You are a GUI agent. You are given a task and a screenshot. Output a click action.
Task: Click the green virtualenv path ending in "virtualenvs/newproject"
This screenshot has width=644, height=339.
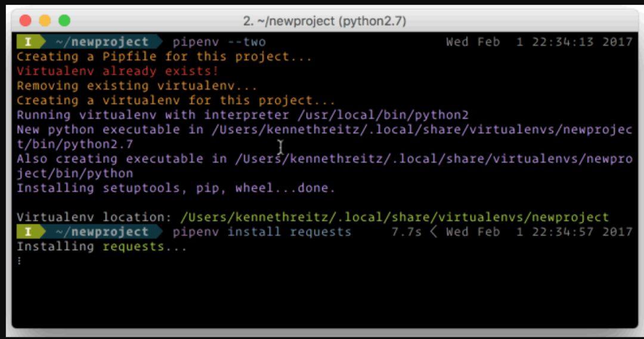tap(394, 217)
